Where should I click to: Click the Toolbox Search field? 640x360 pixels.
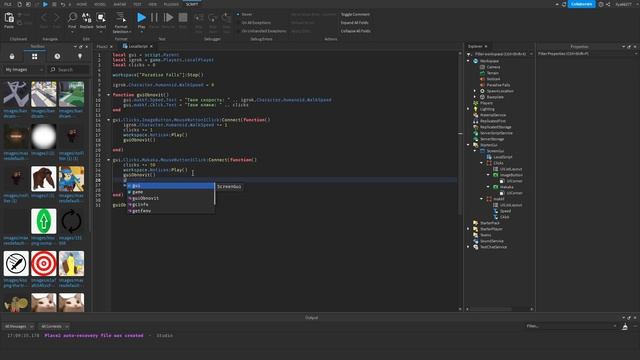click(x=69, y=70)
